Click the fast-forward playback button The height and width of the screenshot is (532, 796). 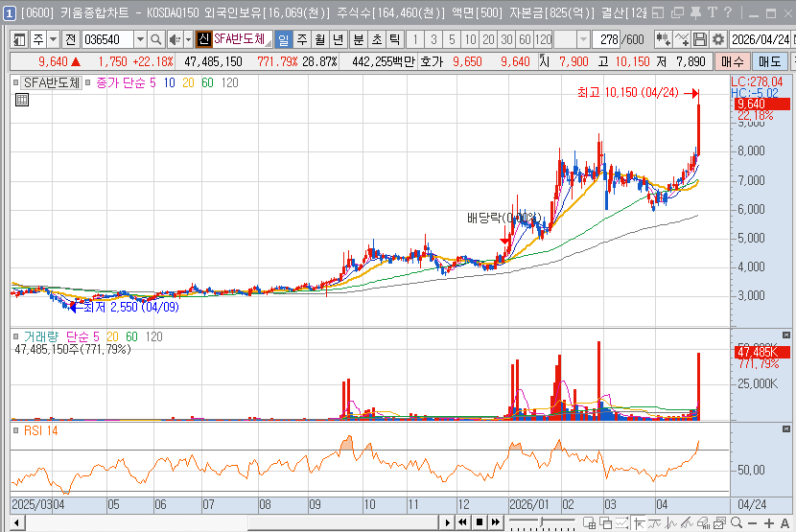pyautogui.click(x=496, y=522)
